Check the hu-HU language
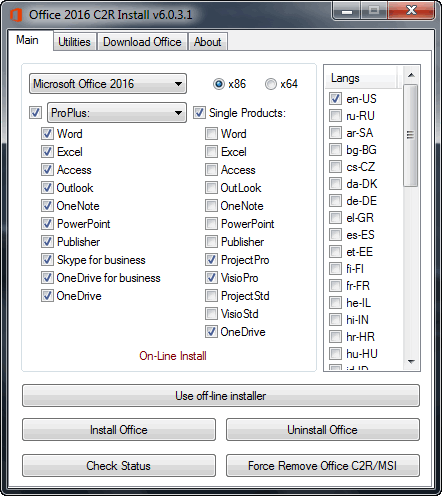 coord(335,354)
